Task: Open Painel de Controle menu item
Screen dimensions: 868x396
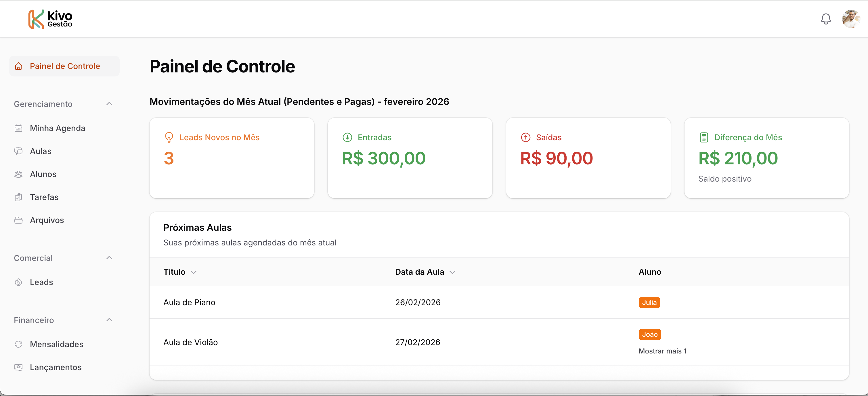Action: [65, 66]
